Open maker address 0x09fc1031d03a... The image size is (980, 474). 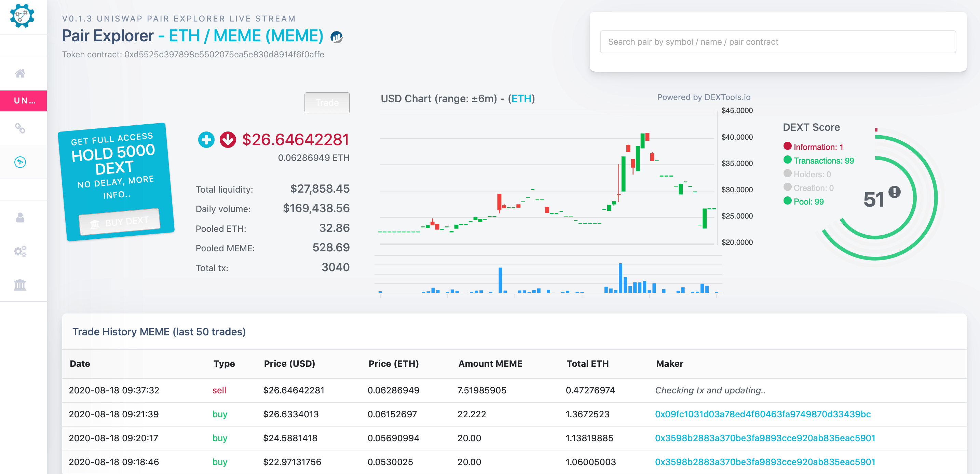click(762, 414)
